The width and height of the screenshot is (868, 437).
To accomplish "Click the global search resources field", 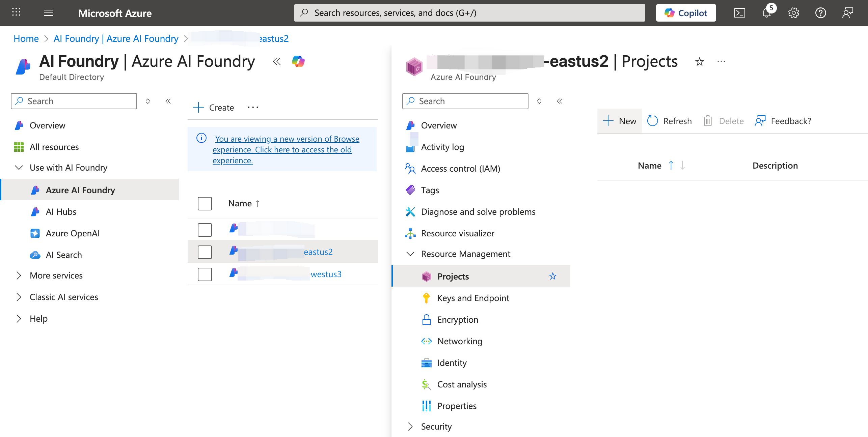I will click(x=469, y=13).
